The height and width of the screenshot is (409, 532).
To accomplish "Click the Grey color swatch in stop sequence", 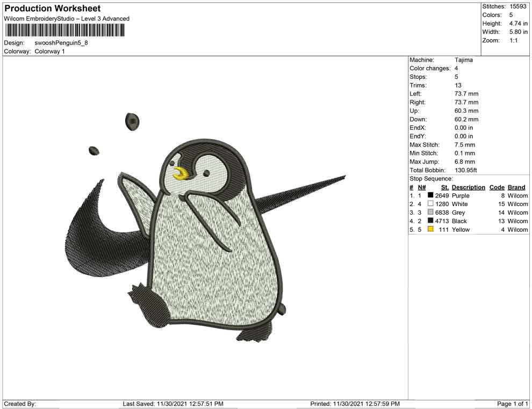I will (430, 212).
